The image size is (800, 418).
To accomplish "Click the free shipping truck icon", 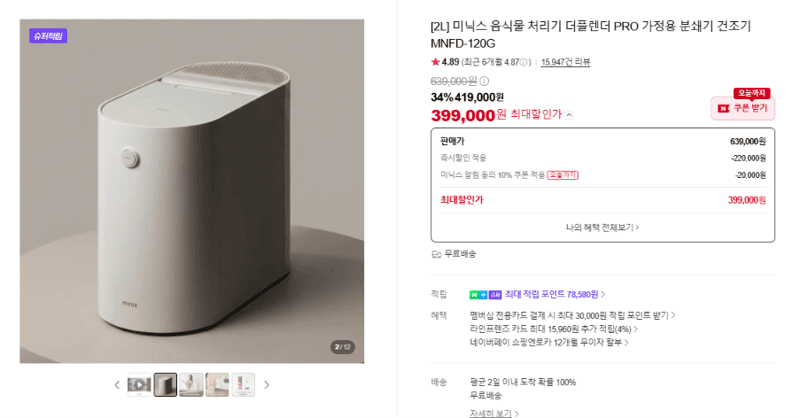I will (x=436, y=254).
